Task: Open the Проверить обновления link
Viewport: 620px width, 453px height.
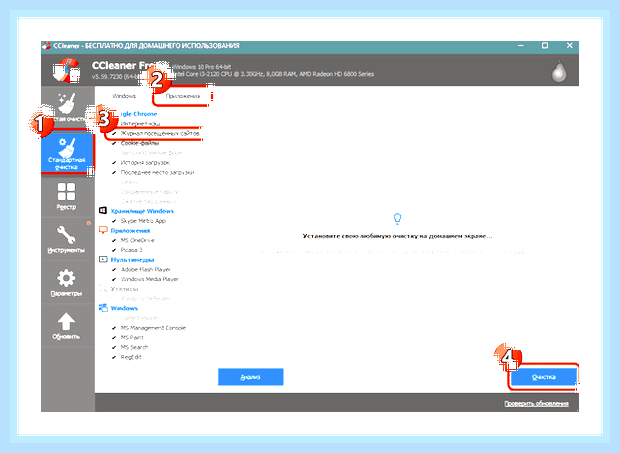Action: [x=536, y=403]
